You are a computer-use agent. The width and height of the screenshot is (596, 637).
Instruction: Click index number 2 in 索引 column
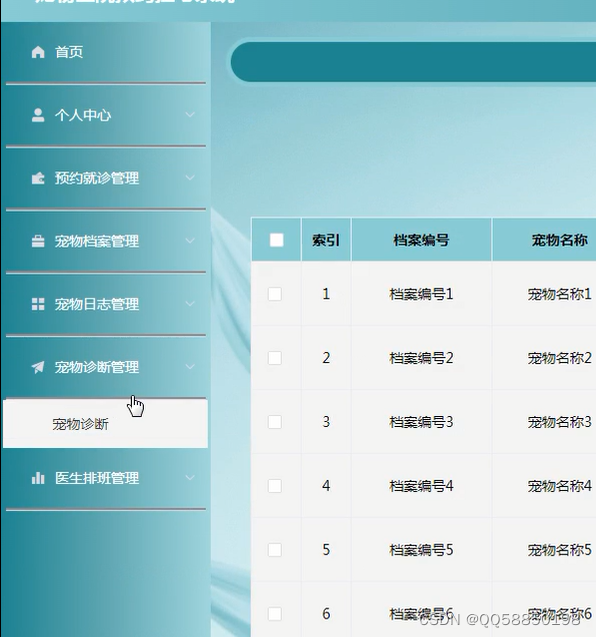(x=326, y=358)
